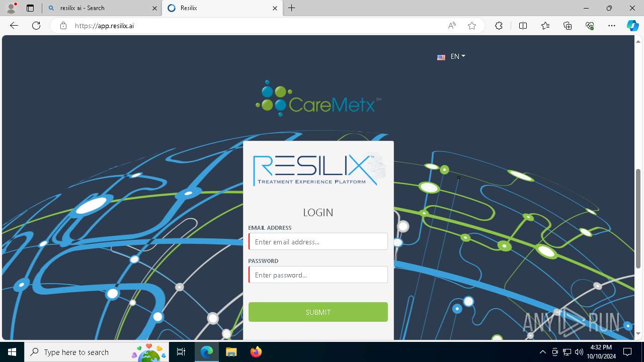Refresh the current page
This screenshot has height=362, width=644.
coord(36,26)
